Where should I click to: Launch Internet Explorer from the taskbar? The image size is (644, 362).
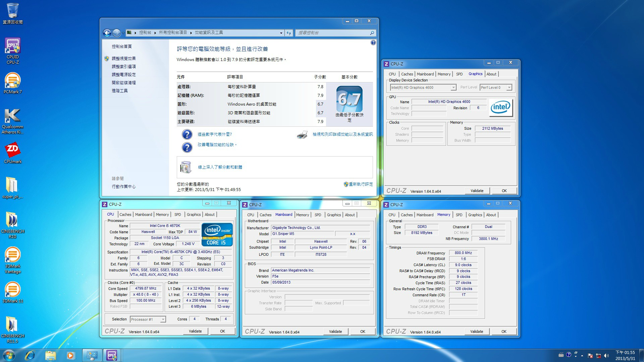30,355
